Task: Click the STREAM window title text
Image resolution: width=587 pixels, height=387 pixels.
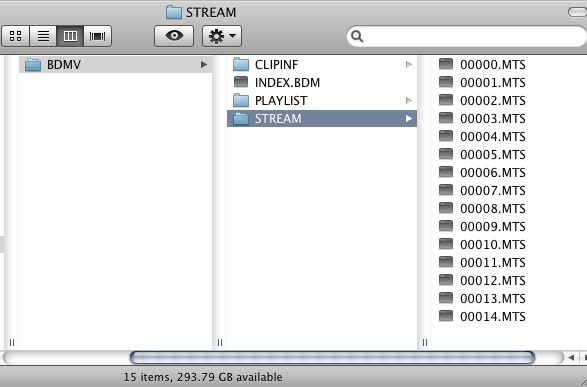Action: coord(211,12)
